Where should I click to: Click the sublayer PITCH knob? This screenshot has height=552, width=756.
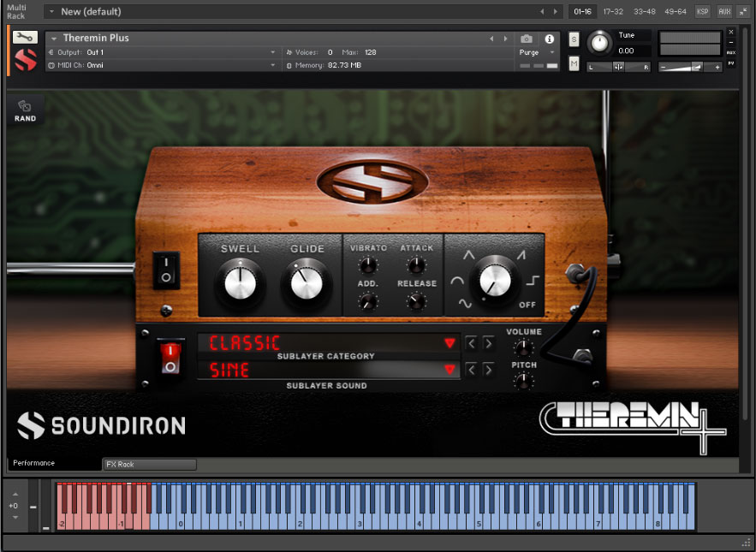524,381
